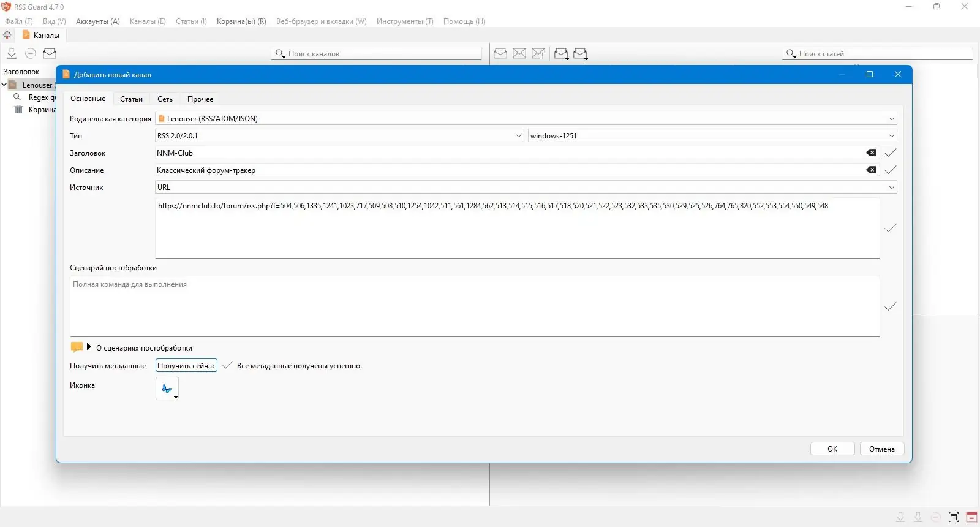Click the yellow comment icon near post-processing help
Image resolution: width=980 pixels, height=527 pixels.
[77, 347]
